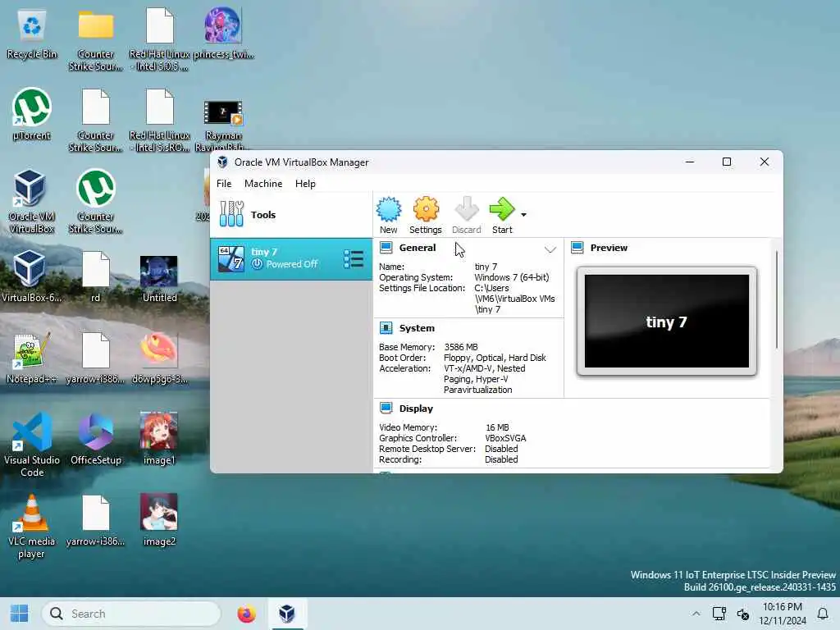Image resolution: width=840 pixels, height=630 pixels.
Task: Click the sound tray icon in the taskbar
Action: (x=743, y=614)
